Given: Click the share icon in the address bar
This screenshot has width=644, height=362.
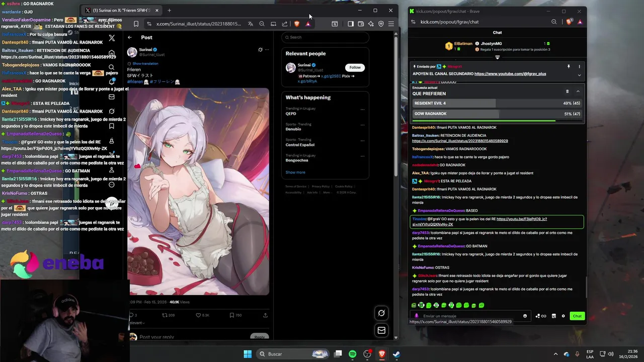Looking at the screenshot, I should click(285, 24).
